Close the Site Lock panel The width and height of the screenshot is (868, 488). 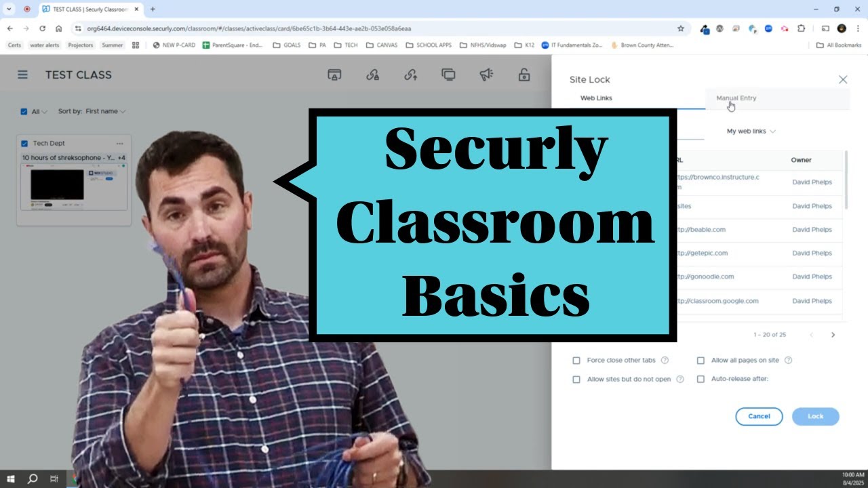(x=843, y=79)
